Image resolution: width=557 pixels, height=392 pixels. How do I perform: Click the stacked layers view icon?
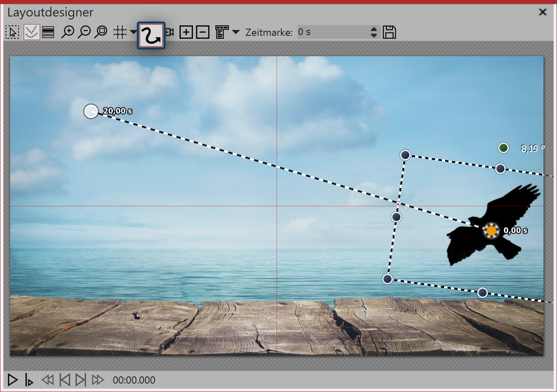coord(48,32)
